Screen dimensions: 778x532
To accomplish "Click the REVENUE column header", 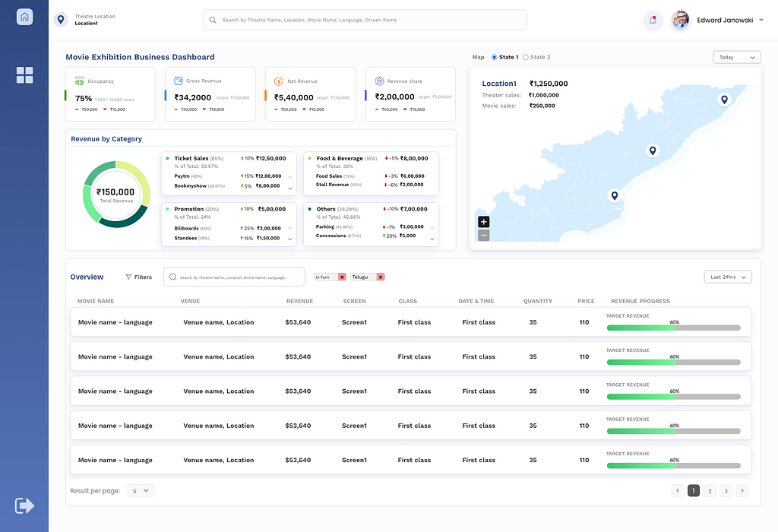I will [x=299, y=301].
